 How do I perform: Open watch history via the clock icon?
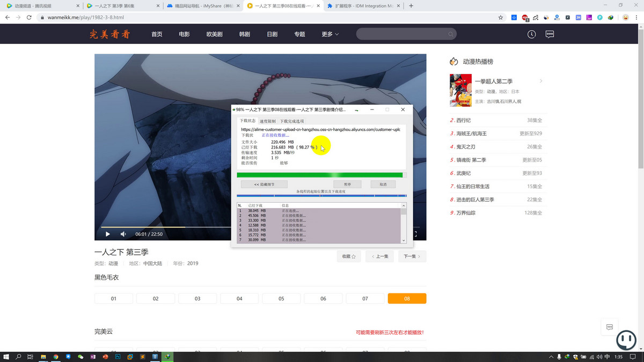point(531,34)
